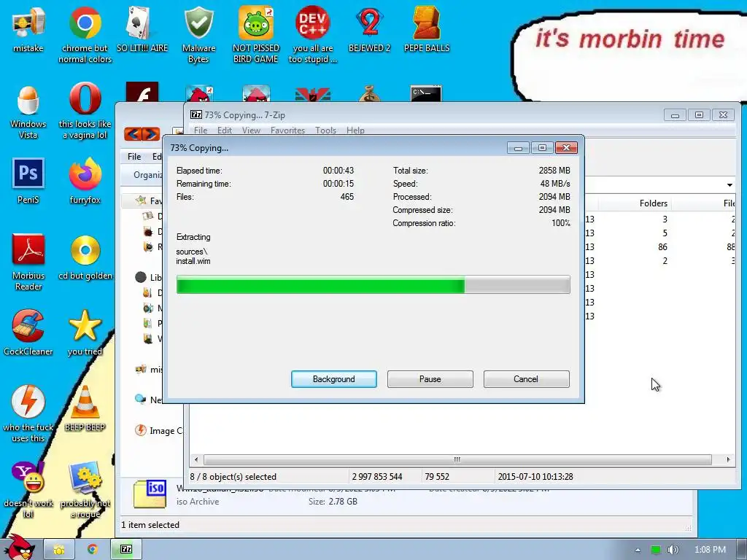The height and width of the screenshot is (560, 747).
Task: Open the command prompt desktop icon
Action: (426, 93)
